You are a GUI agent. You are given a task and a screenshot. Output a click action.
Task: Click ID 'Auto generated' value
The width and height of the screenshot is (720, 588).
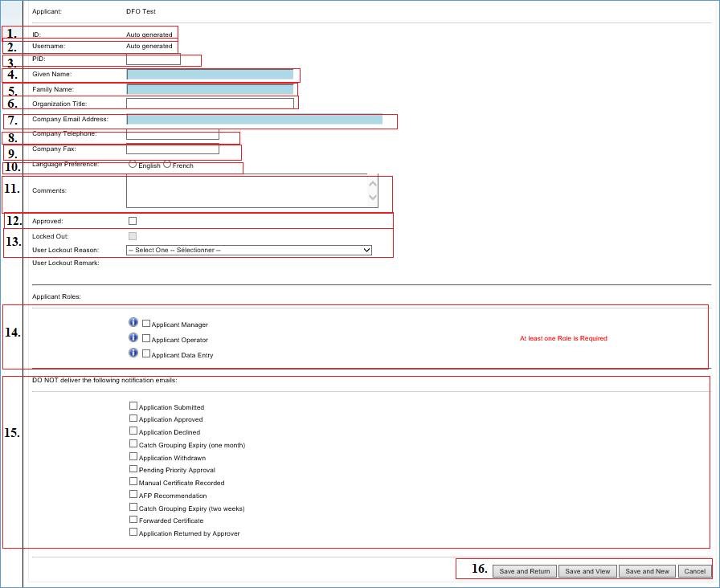149,35
